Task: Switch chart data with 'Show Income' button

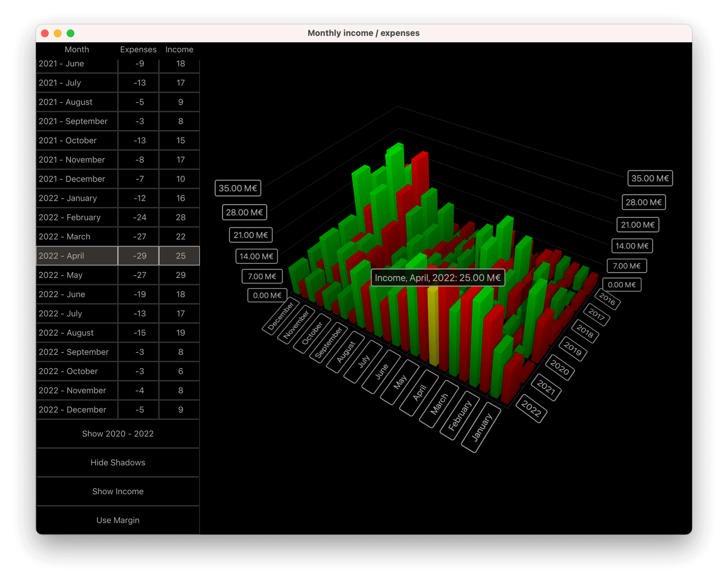Action: (x=118, y=491)
